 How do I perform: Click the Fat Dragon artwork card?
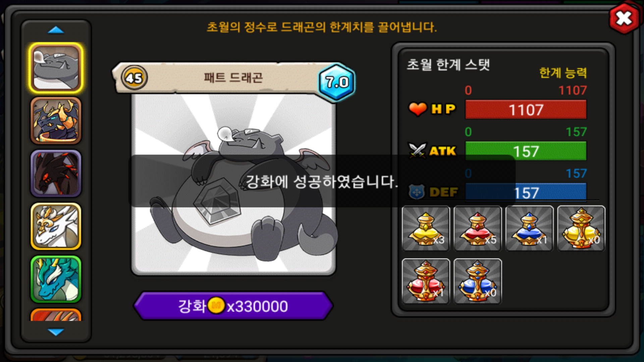tap(233, 184)
